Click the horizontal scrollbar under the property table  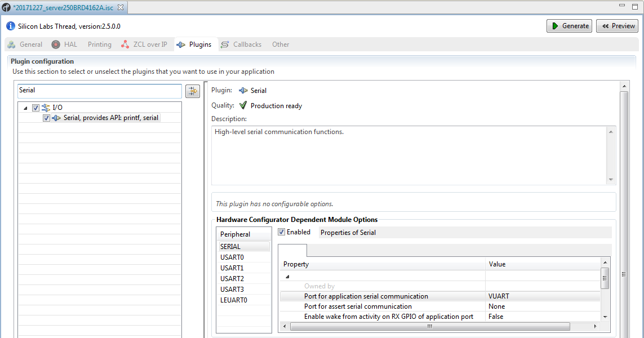coord(429,327)
